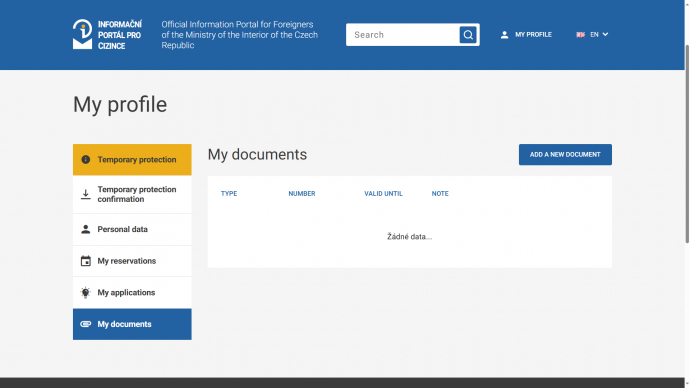This screenshot has height=388, width=690.
Task: Open the Temporary protection section
Action: click(x=132, y=160)
